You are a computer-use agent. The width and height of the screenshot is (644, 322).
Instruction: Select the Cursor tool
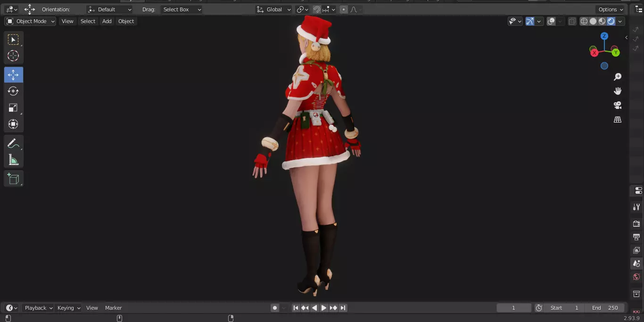click(13, 56)
